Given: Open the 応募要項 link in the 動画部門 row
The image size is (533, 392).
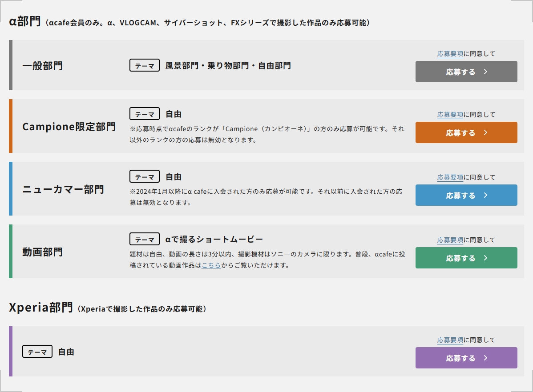Looking at the screenshot, I should 450,240.
